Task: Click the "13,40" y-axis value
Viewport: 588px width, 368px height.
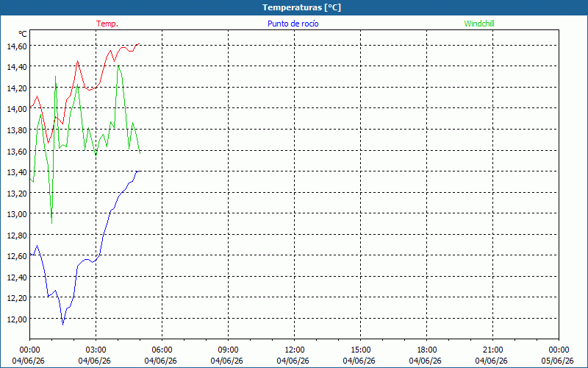Action: point(17,172)
